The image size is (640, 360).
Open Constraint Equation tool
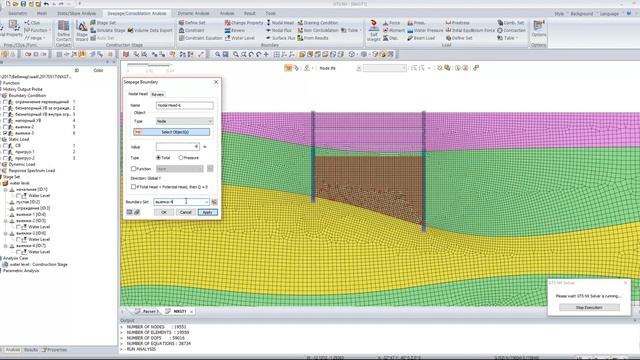click(x=200, y=38)
